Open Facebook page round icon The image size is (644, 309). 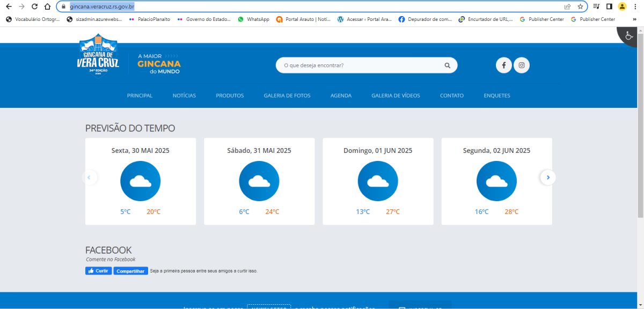(504, 65)
